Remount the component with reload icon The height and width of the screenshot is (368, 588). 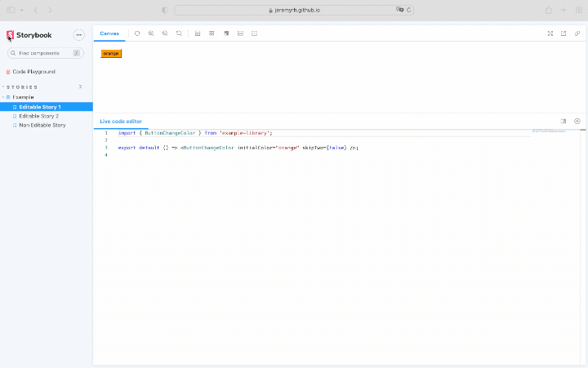click(137, 33)
